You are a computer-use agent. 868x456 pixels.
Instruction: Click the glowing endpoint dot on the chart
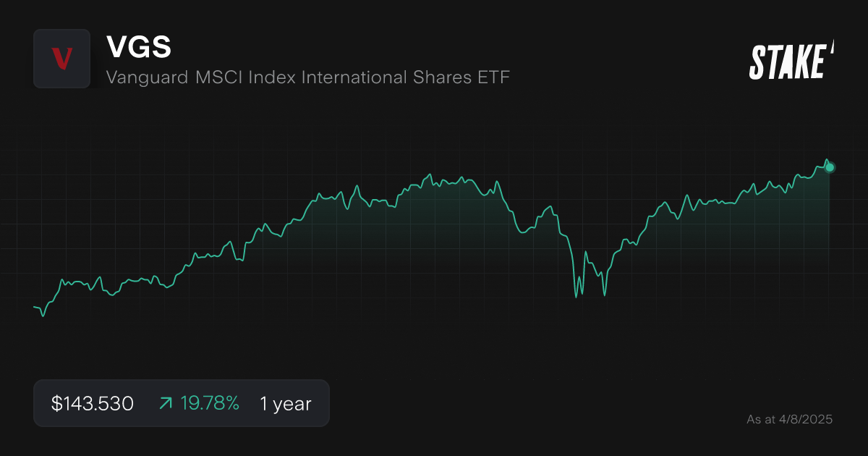coord(828,166)
